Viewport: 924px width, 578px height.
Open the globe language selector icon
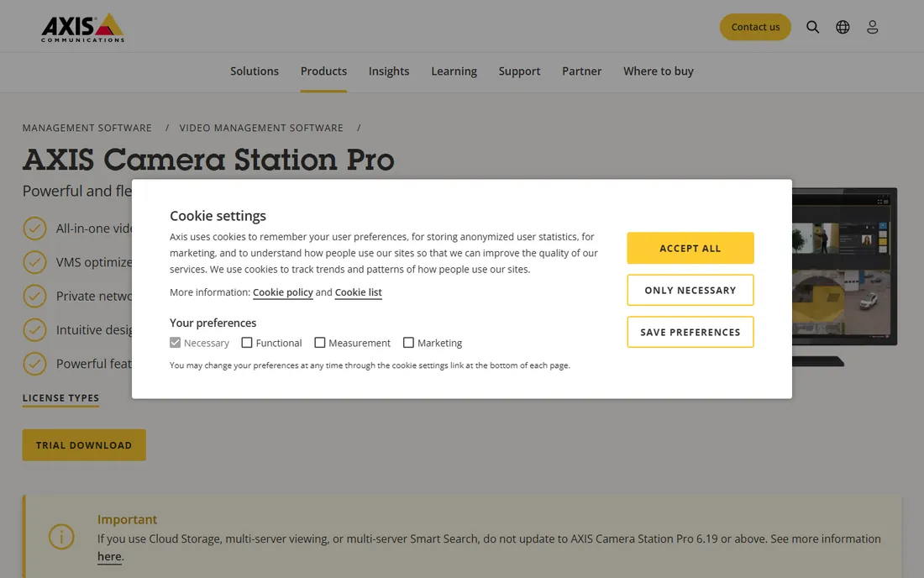tap(843, 27)
